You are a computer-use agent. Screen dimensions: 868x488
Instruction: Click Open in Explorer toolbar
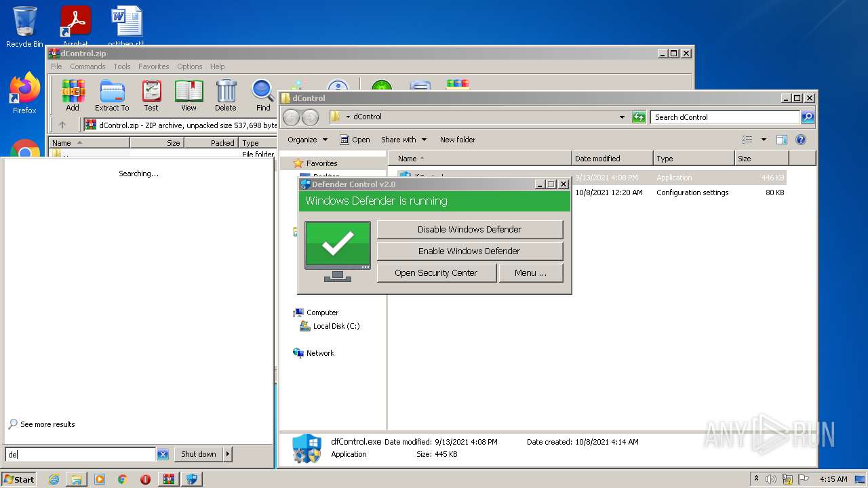point(355,140)
